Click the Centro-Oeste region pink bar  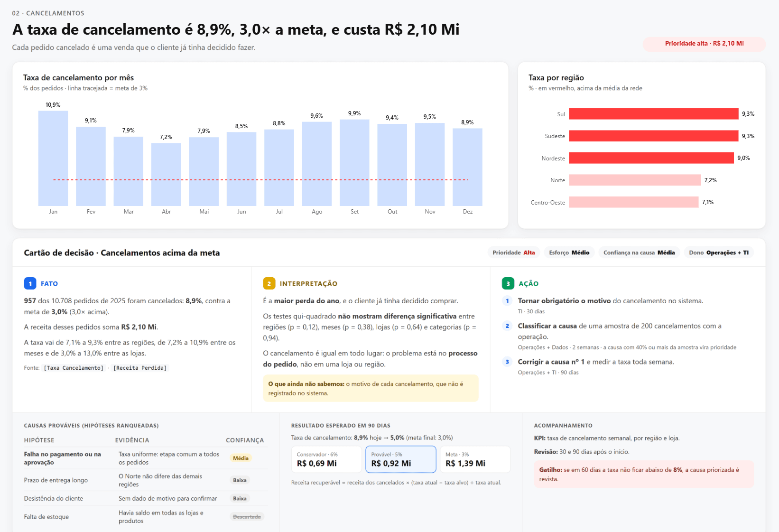[x=634, y=202]
